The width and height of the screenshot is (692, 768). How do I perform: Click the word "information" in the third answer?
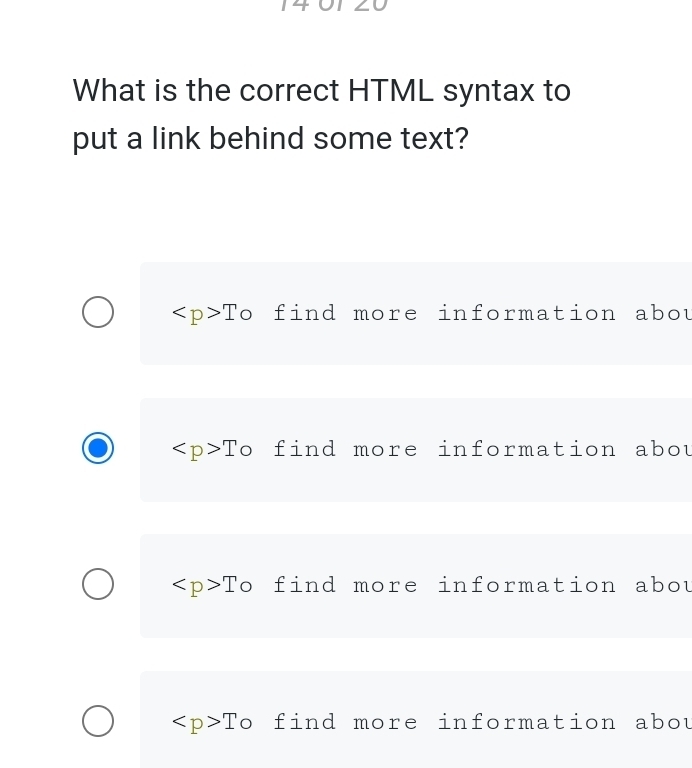coord(526,585)
